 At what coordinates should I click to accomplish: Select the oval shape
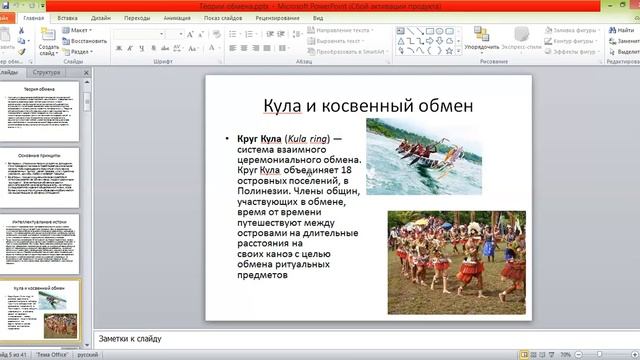coord(440,31)
